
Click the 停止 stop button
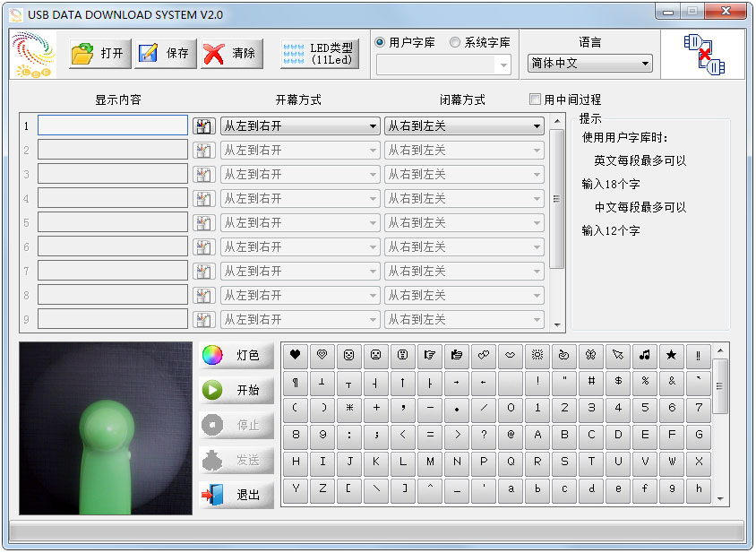236,425
